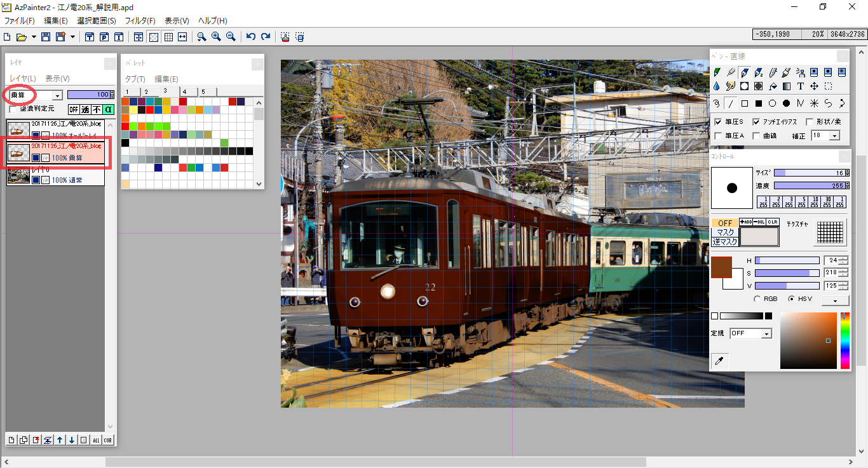Switch to palette tab 4
Image resolution: width=868 pixels, height=468 pixels.
click(184, 92)
